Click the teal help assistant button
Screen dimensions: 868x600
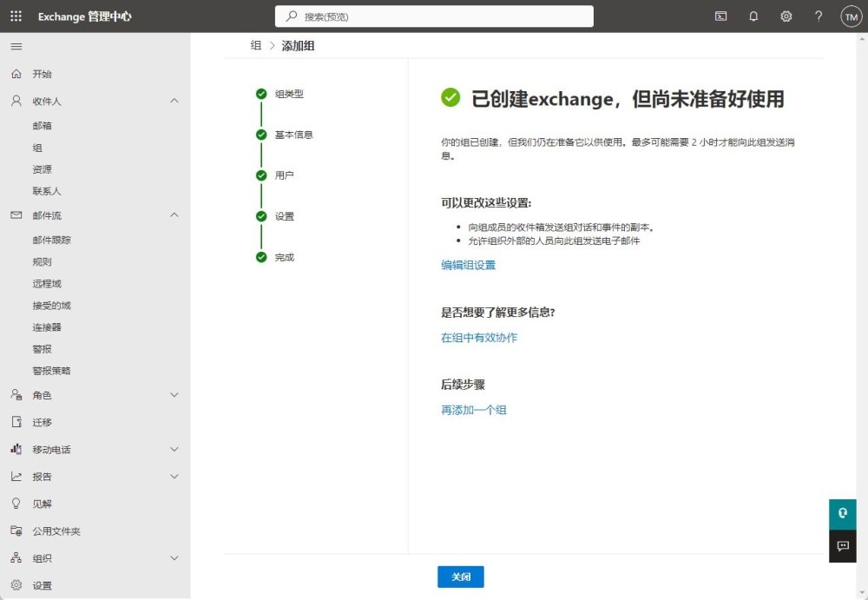[x=842, y=514]
